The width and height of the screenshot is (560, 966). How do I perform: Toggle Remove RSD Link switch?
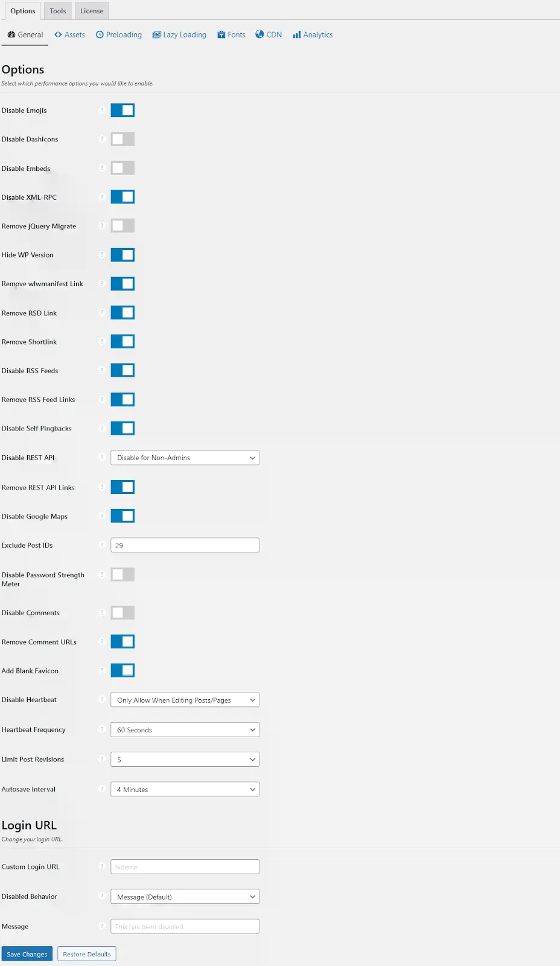coord(122,313)
